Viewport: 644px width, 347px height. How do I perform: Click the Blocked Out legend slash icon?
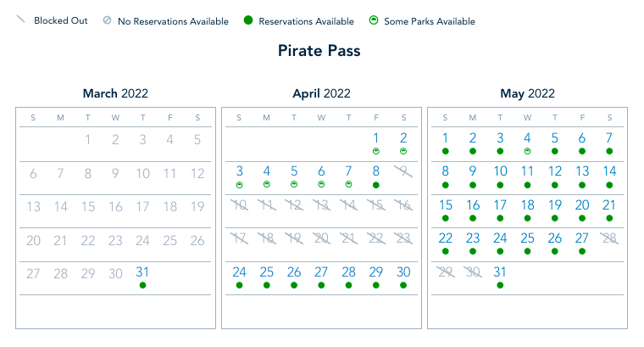[x=21, y=20]
